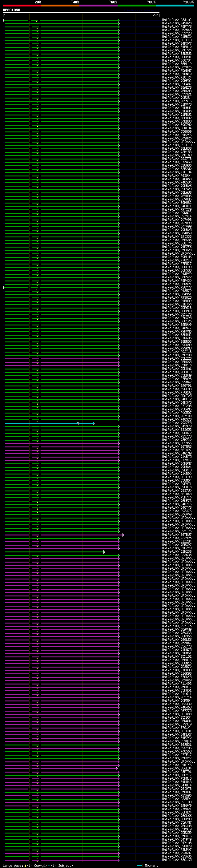Image resolution: width=197 pixels, height=868 pixels.
Task: Select the UniRef100_P63330 label
Action: (177, 704)
